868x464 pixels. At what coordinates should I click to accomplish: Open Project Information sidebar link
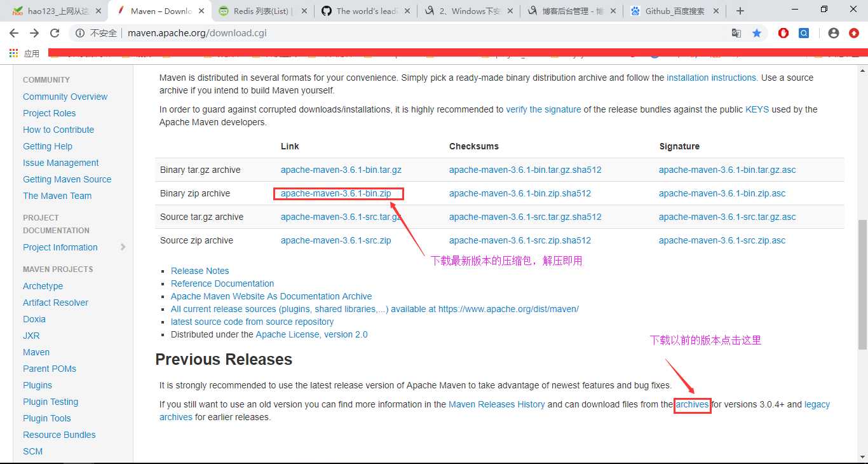click(60, 247)
